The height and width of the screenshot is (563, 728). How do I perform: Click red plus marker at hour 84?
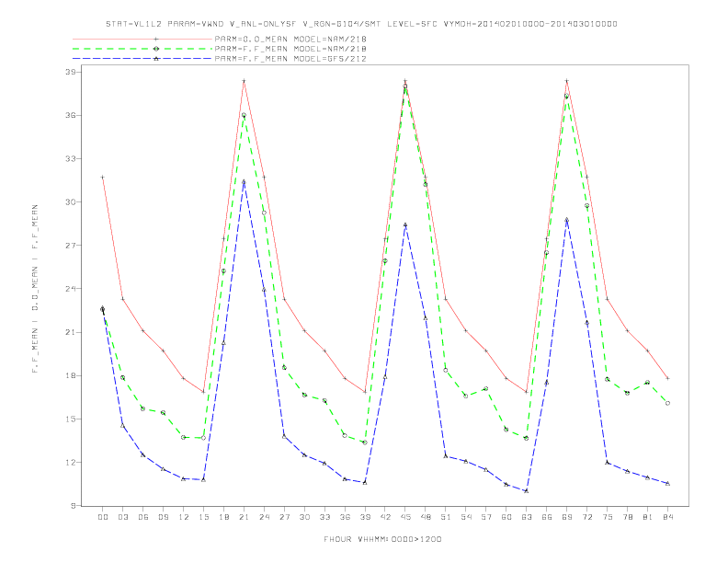667,379
